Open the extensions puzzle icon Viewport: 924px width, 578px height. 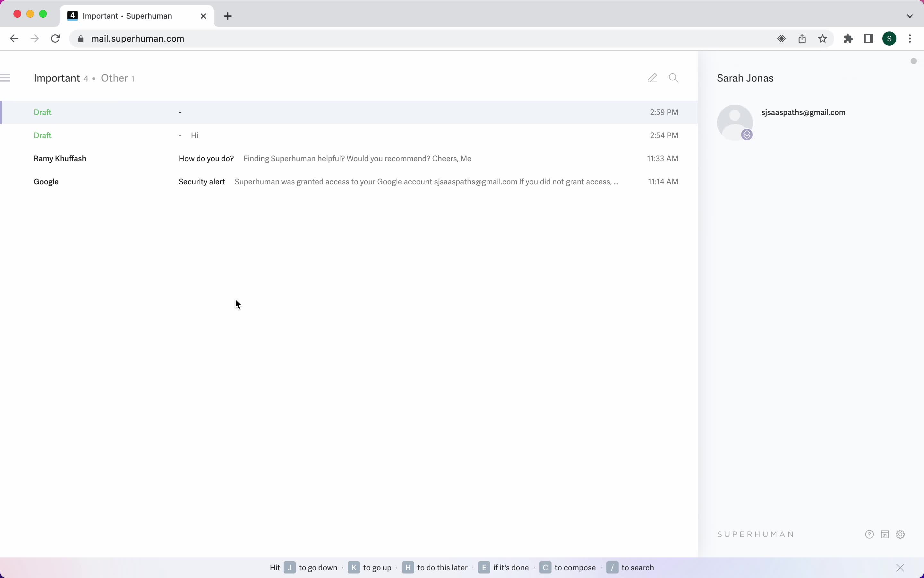tap(848, 39)
